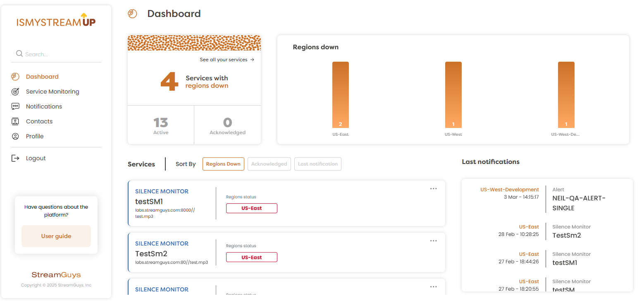Toggle the Regions Down sort option
644x301 pixels.
pos(223,164)
